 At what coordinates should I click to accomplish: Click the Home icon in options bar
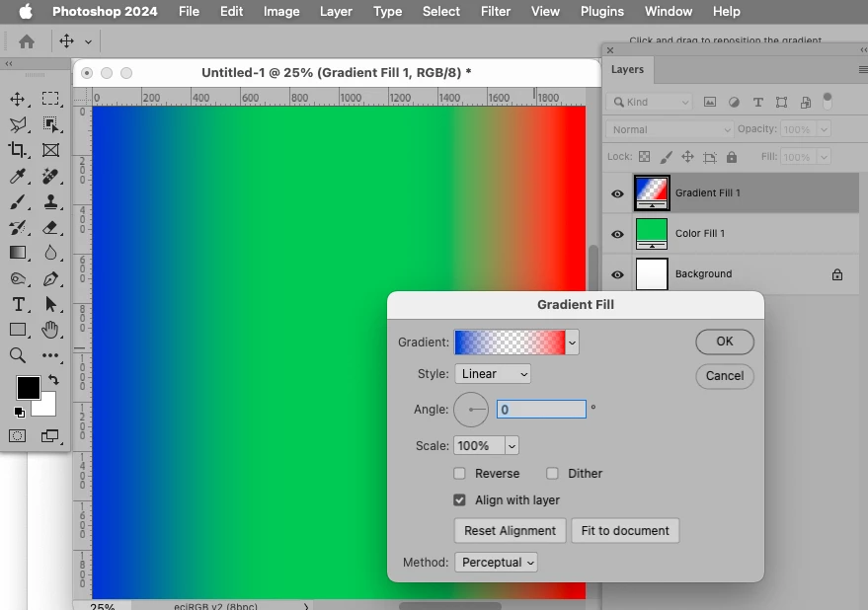point(26,41)
